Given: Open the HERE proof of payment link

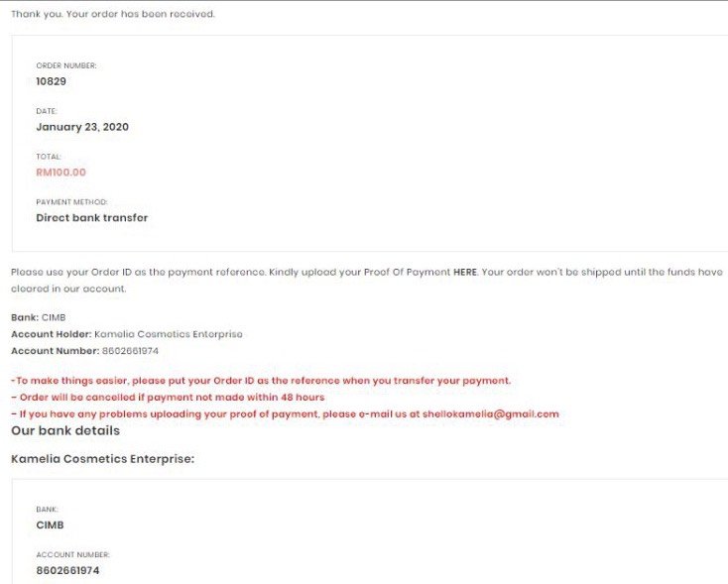Looking at the screenshot, I should coord(465,272).
